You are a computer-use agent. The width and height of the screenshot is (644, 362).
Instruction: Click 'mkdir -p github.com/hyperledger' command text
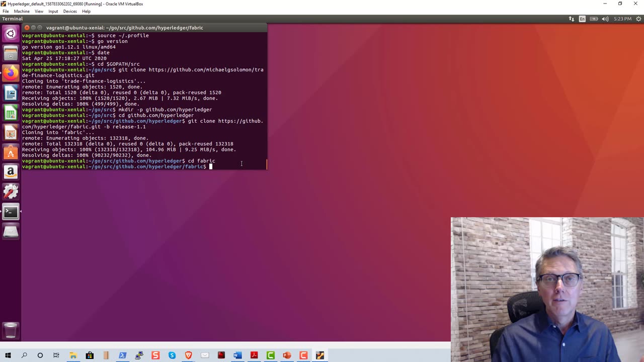[x=165, y=110]
